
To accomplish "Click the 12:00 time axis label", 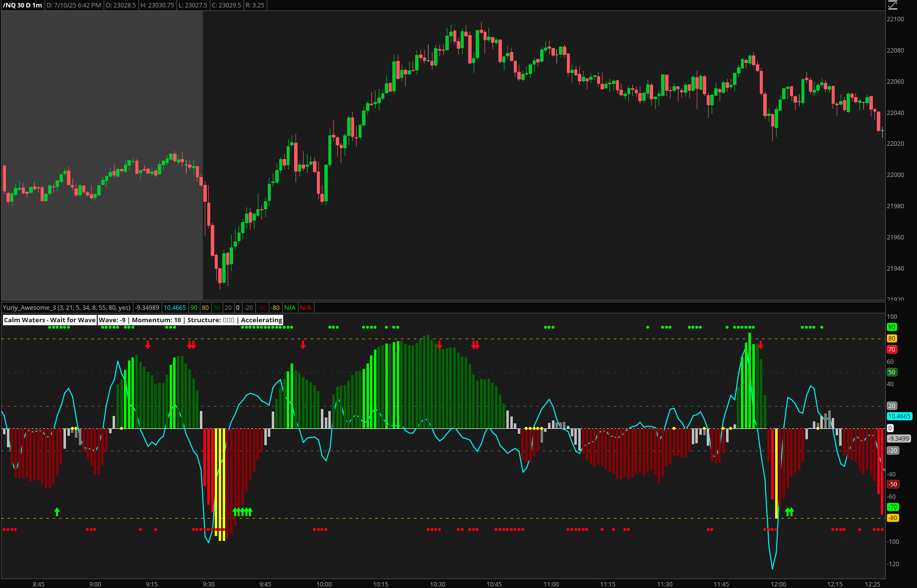I will coord(778,585).
